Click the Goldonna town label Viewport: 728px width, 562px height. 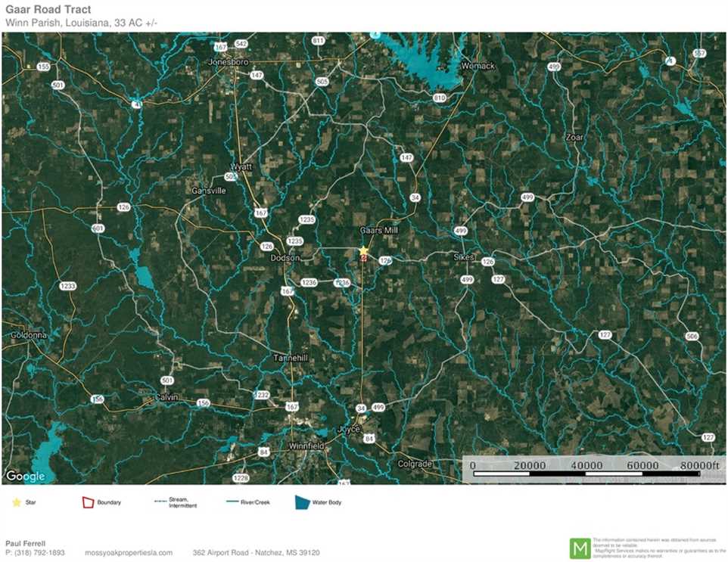[x=29, y=335]
